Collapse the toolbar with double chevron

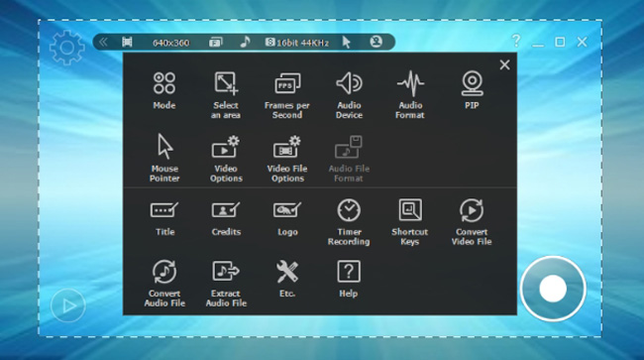coord(103,42)
